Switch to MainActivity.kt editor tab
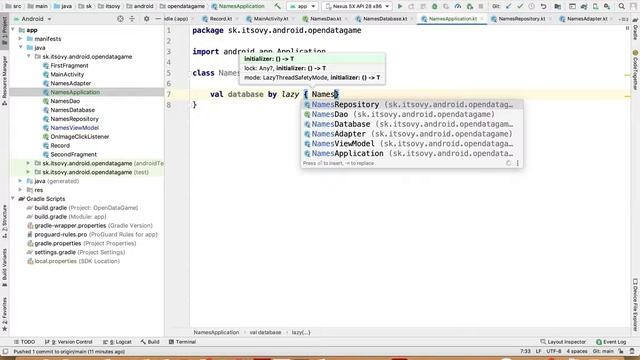Viewport: 640px width, 360px height. point(271,19)
